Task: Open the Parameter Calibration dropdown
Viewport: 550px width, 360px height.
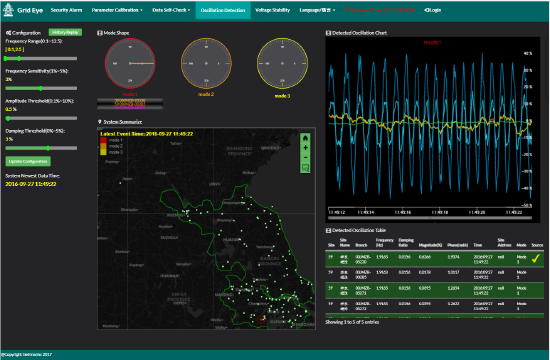Action: click(117, 10)
